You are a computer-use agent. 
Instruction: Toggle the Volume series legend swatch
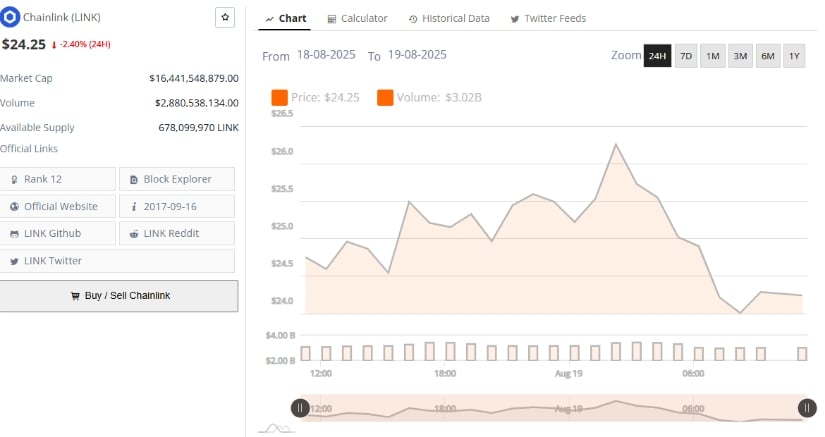(x=385, y=97)
